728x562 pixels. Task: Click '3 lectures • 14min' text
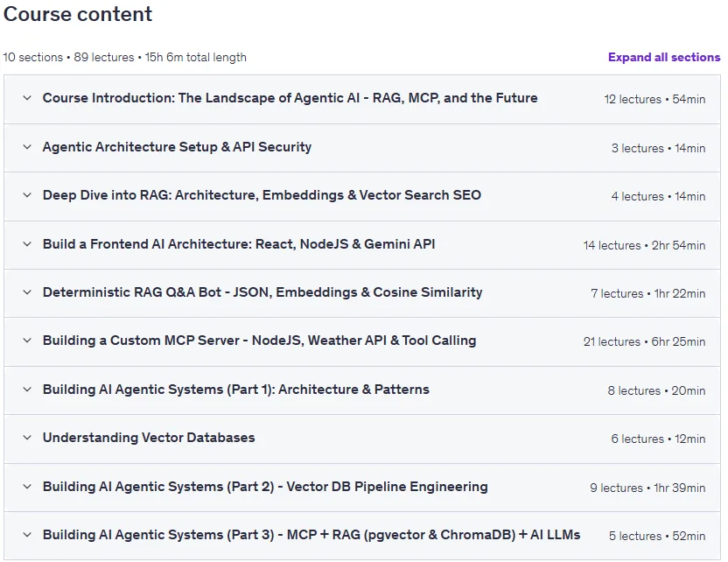(x=658, y=148)
